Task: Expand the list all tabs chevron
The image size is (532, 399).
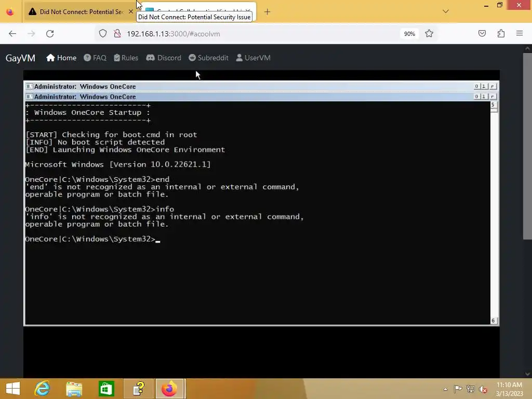Action: (x=446, y=11)
